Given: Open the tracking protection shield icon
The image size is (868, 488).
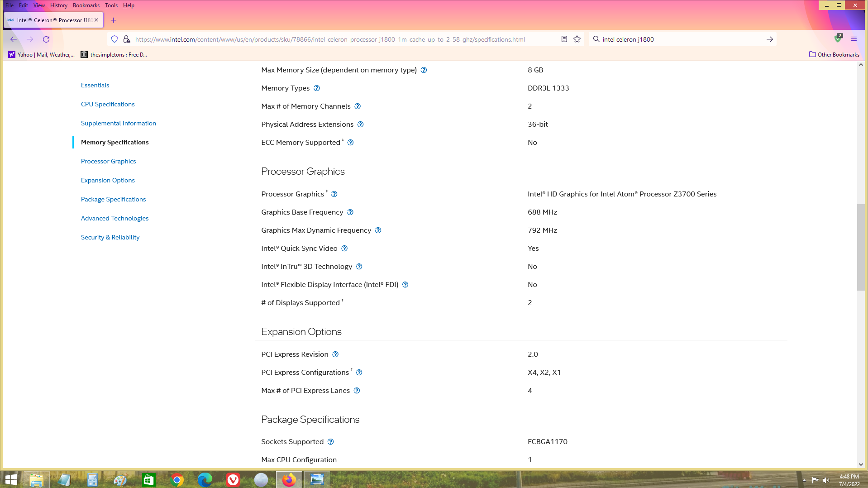Looking at the screenshot, I should point(114,39).
